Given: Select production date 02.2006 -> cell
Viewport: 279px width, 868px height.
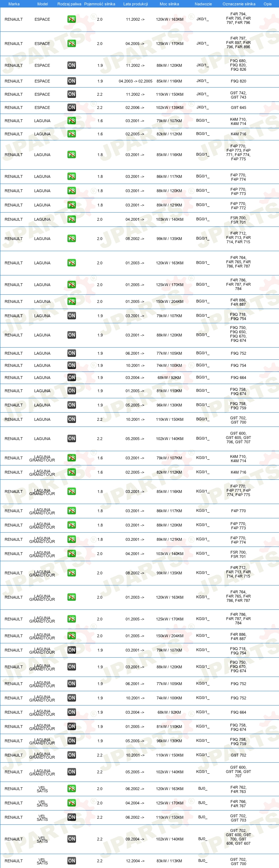Looking at the screenshot, I should (x=135, y=108).
